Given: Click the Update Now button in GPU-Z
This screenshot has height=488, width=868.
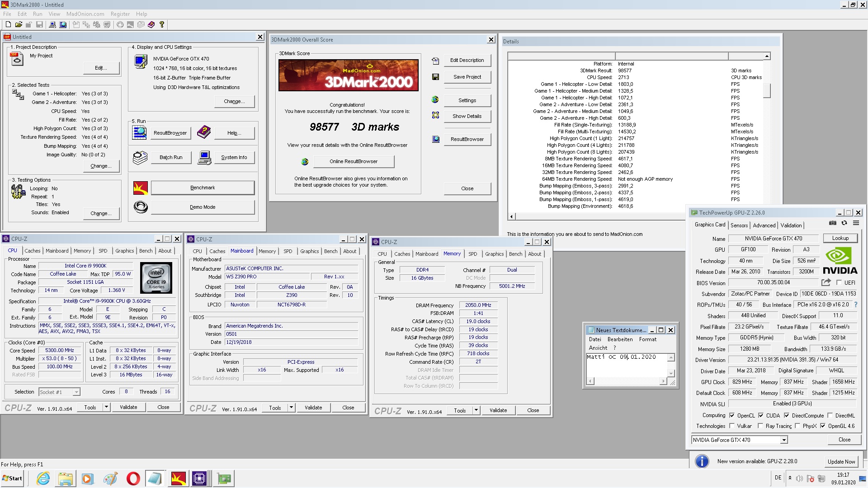Looking at the screenshot, I should pos(841,461).
